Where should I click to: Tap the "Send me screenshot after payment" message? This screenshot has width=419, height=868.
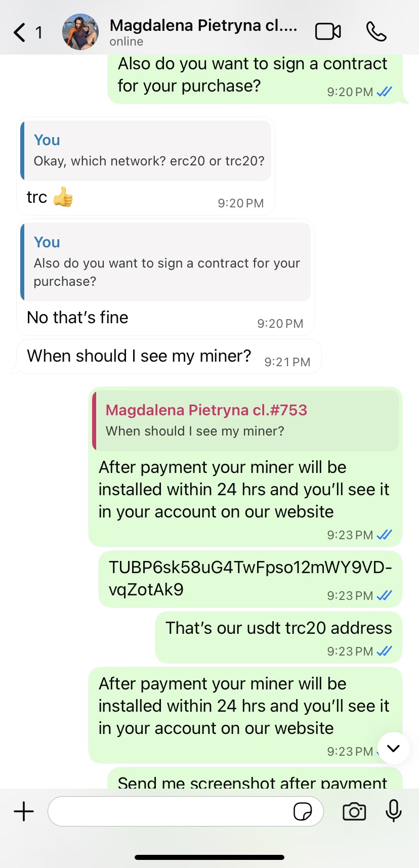tap(253, 782)
